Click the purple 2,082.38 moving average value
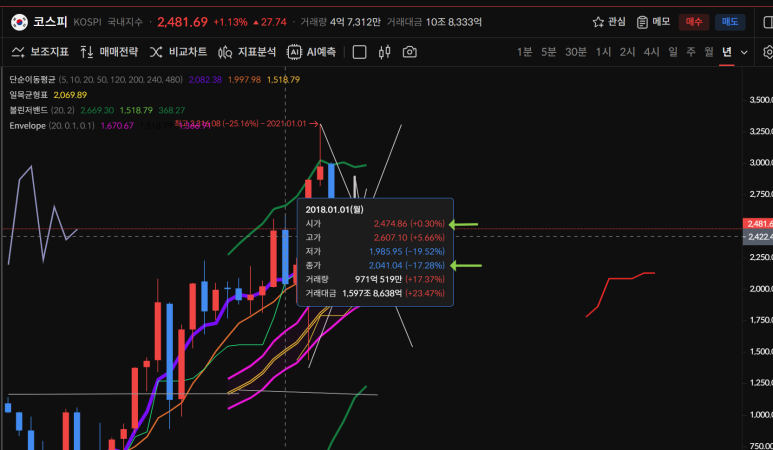 pyautogui.click(x=205, y=79)
